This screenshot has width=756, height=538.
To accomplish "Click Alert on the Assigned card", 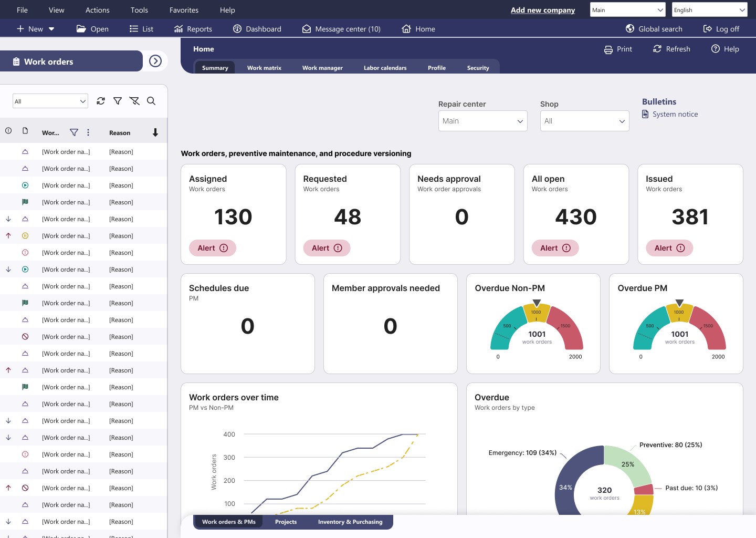I will coord(212,247).
